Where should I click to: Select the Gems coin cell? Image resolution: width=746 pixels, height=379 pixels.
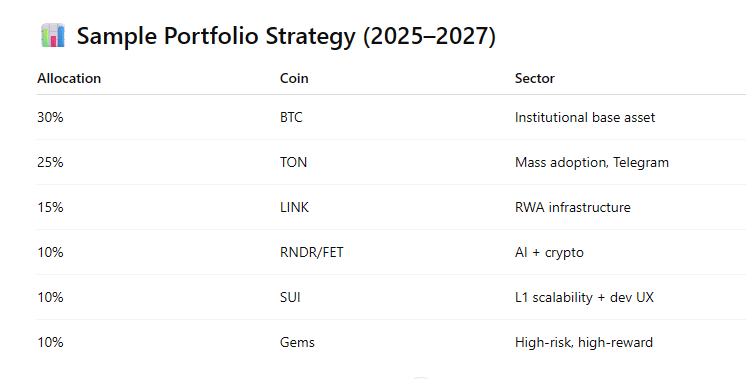pyautogui.click(x=297, y=342)
